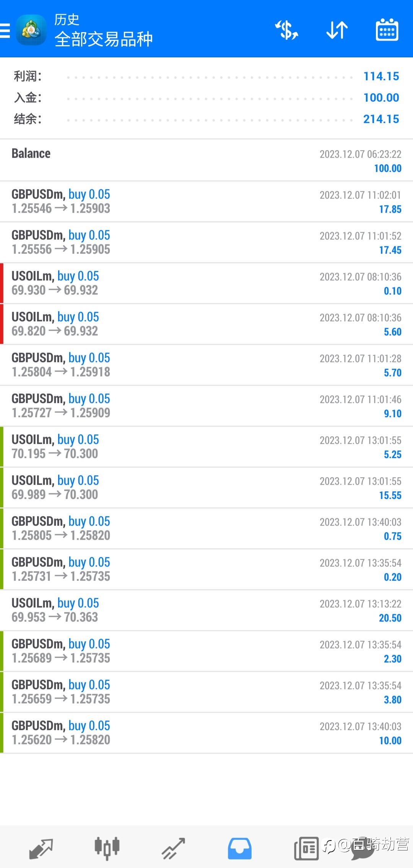
Task: Tap USOILm trade with profit 15.55
Action: 206,487
